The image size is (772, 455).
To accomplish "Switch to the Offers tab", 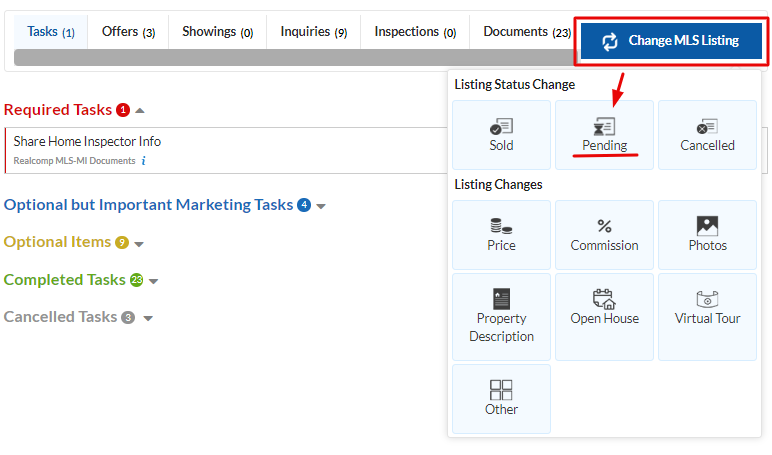I will tap(128, 32).
